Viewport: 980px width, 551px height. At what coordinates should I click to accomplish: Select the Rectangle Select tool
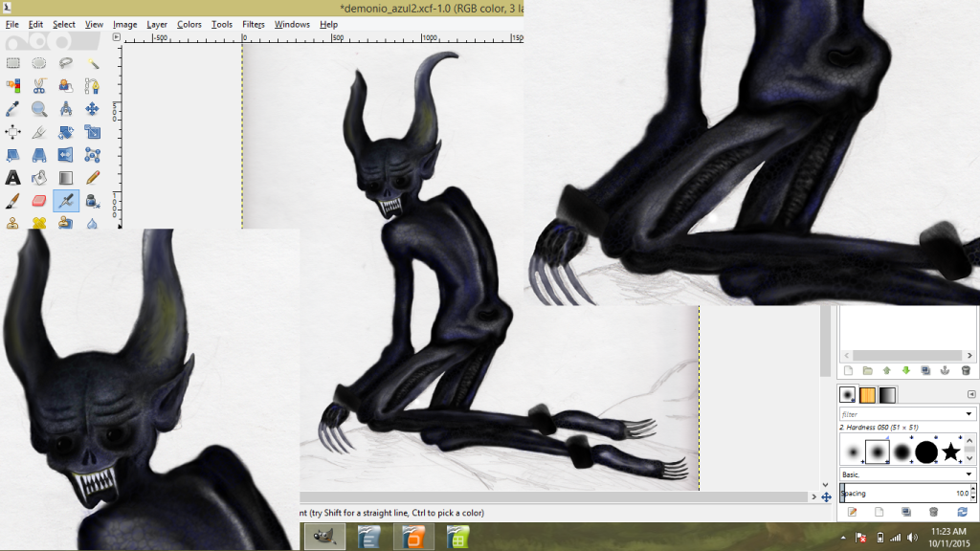(x=12, y=62)
